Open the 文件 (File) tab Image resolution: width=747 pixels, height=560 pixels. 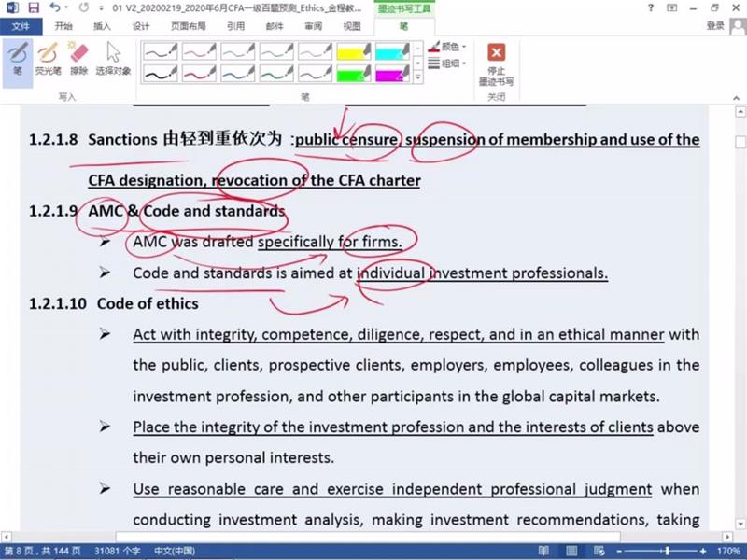click(21, 26)
